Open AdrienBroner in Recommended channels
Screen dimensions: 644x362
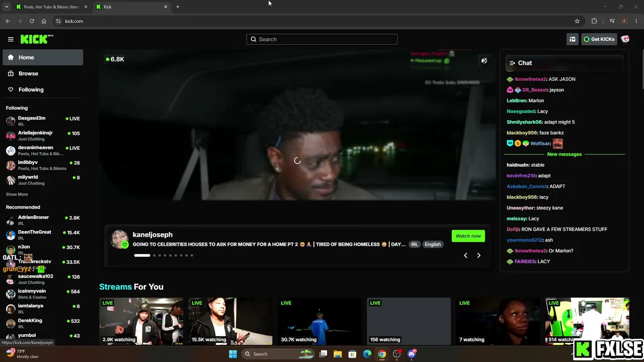tap(43, 220)
